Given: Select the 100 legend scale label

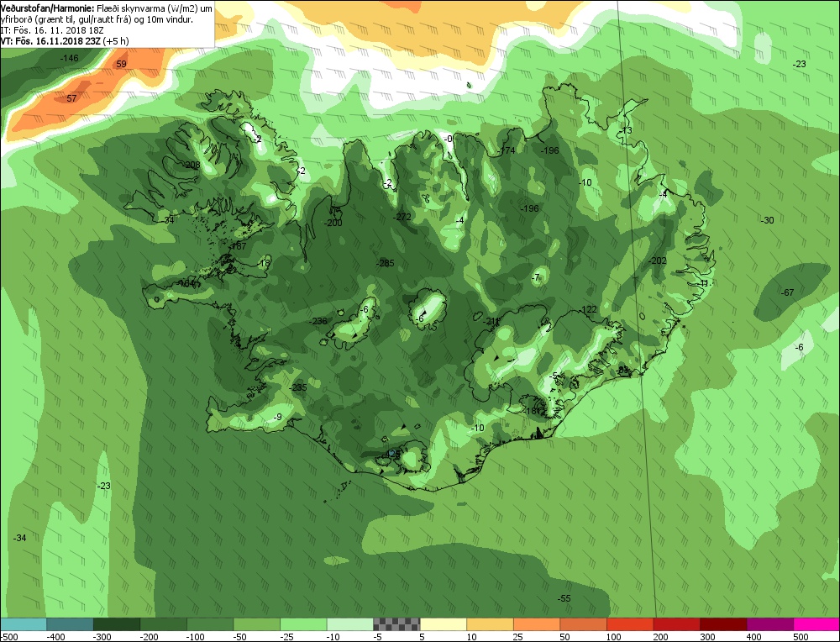Looking at the screenshot, I should (615, 637).
